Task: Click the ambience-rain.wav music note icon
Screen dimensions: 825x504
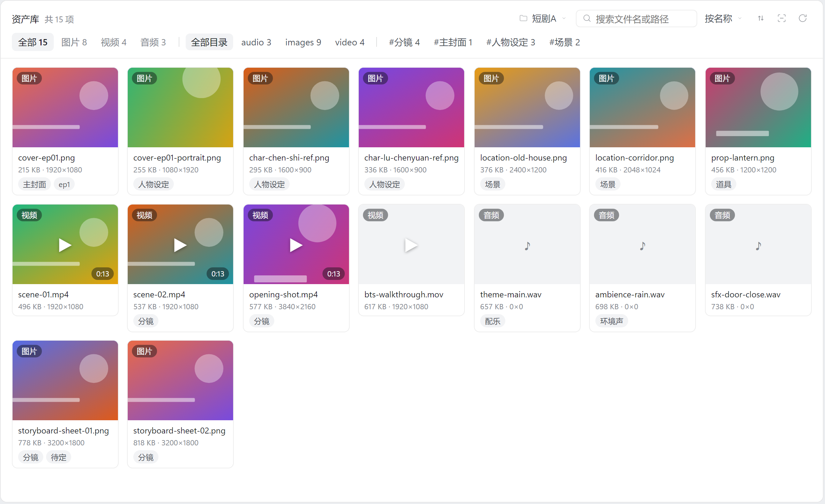Action: [642, 246]
